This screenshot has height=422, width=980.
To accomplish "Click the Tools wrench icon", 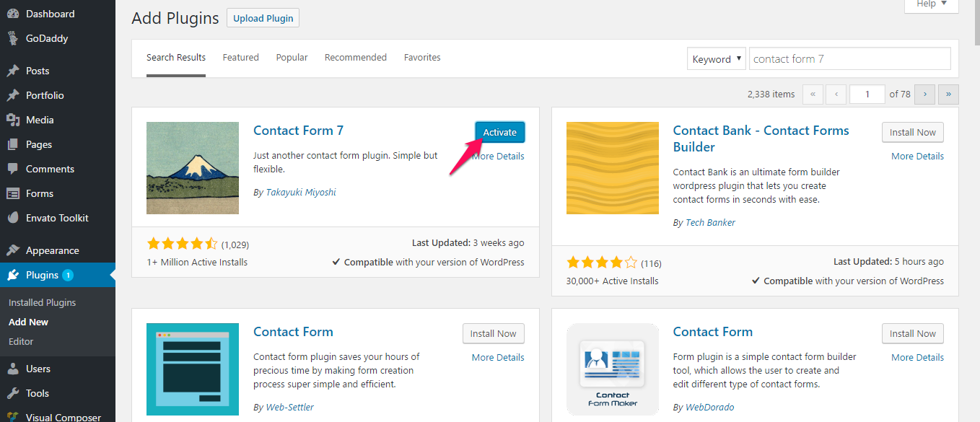I will coord(12,393).
